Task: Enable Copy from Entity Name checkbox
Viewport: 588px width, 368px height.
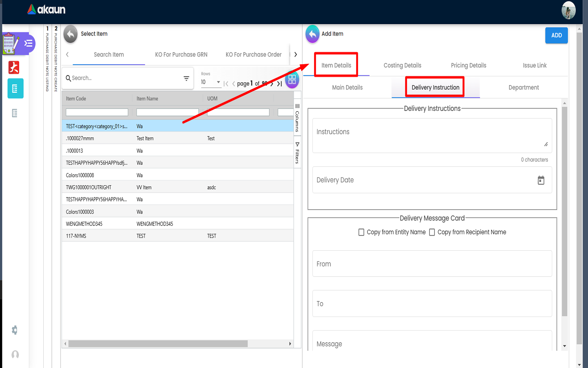Action: point(361,232)
